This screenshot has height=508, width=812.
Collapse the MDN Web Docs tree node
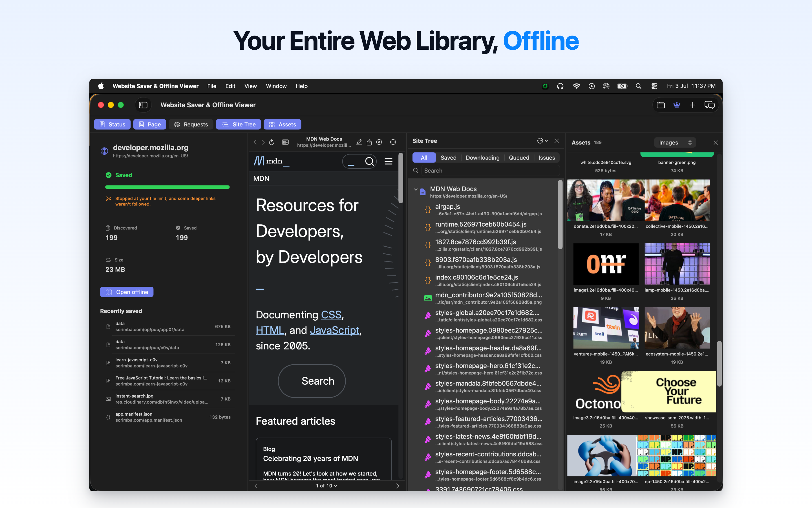pyautogui.click(x=416, y=189)
